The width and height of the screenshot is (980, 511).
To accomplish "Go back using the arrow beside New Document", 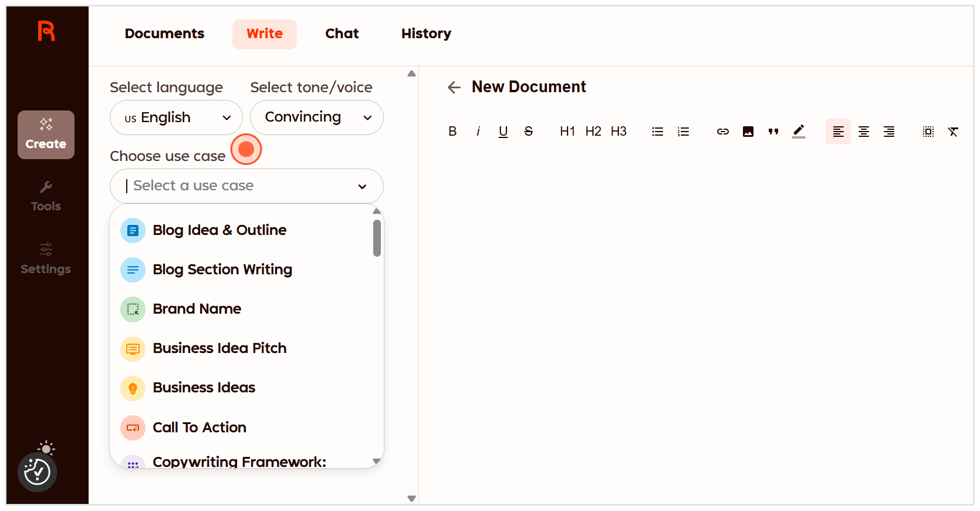I will [454, 88].
